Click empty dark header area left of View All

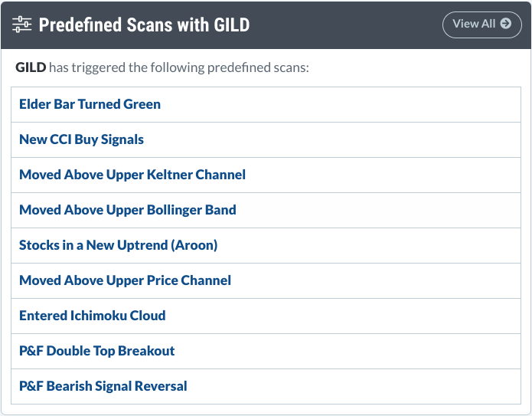(346, 25)
